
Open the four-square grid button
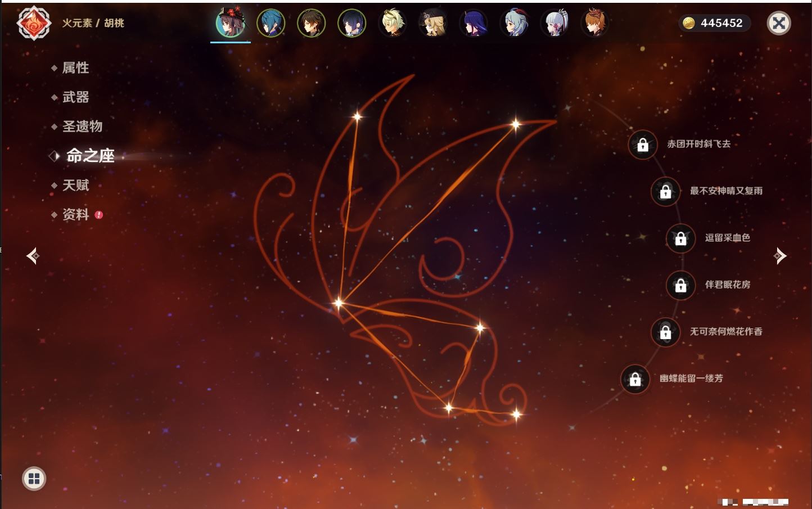tap(34, 479)
